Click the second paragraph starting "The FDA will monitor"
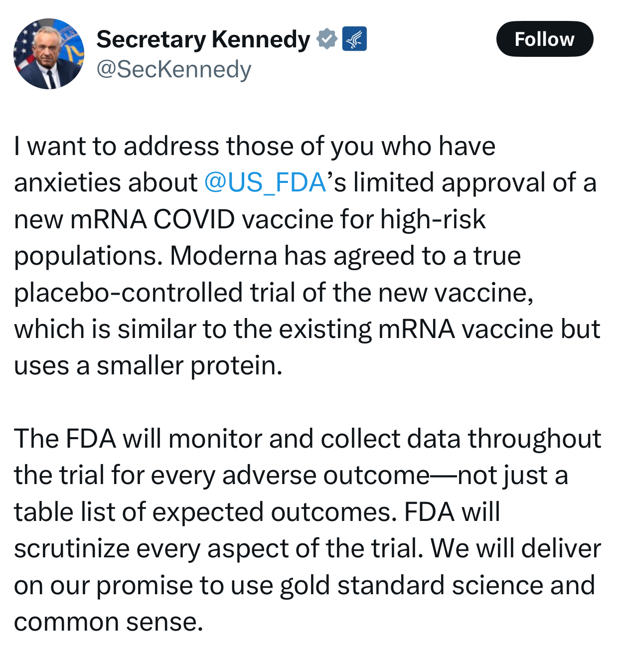Viewport: 619px width, 672px height. [x=308, y=530]
